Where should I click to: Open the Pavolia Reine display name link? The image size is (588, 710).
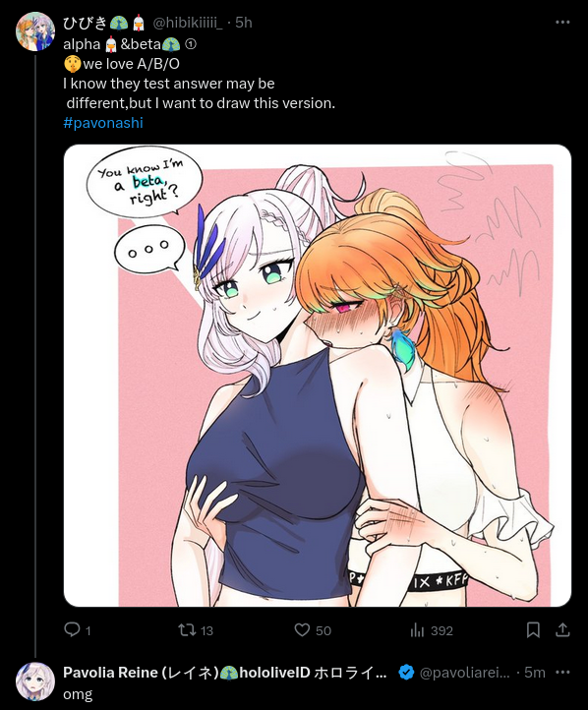pos(225,673)
